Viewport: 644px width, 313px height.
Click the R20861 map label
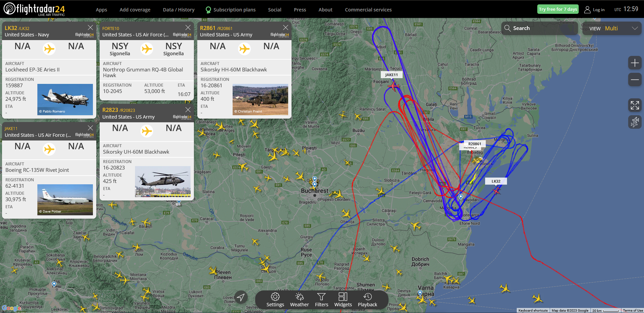[x=475, y=144]
